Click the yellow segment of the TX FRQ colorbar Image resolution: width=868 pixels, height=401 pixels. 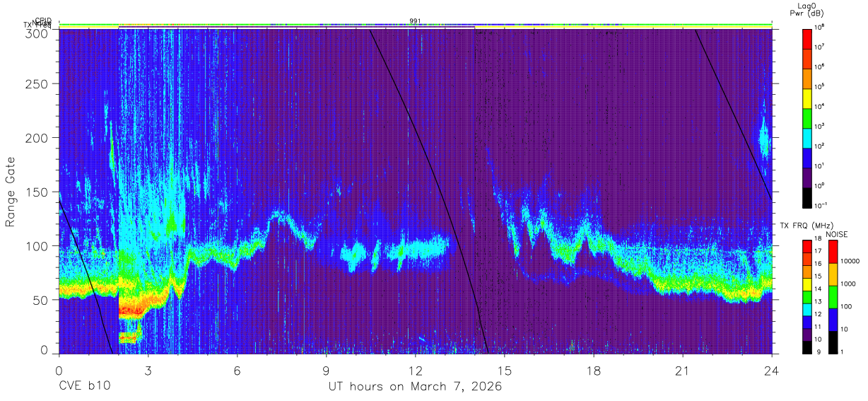pyautogui.click(x=807, y=284)
